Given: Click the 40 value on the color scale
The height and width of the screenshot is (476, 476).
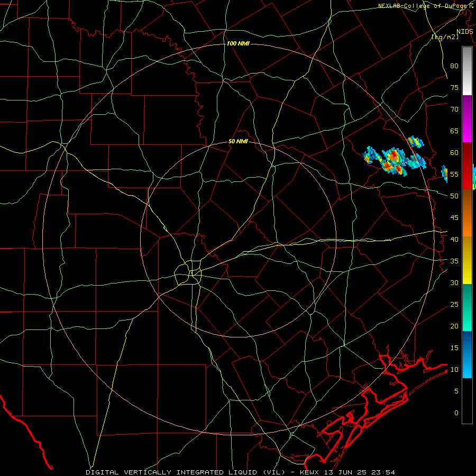Looking at the screenshot, I should pos(454,239).
